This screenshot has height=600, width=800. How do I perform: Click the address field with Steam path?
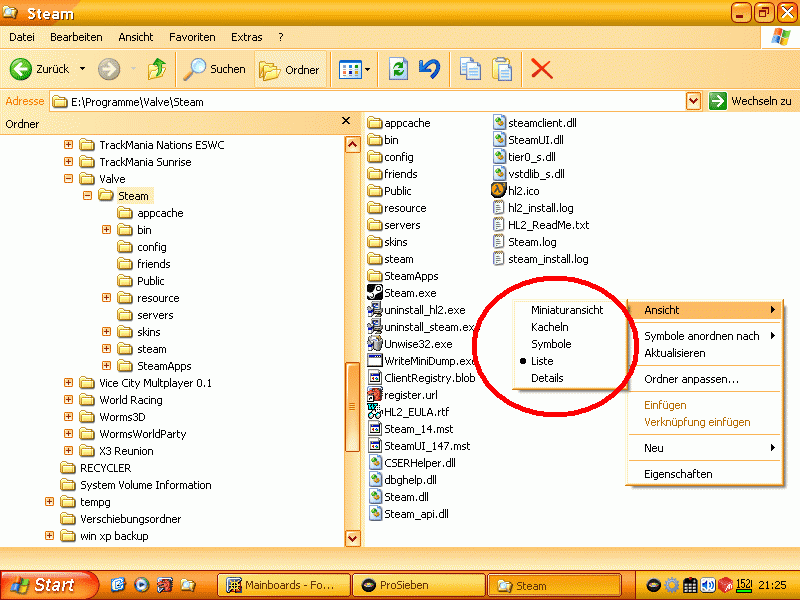pyautogui.click(x=367, y=102)
